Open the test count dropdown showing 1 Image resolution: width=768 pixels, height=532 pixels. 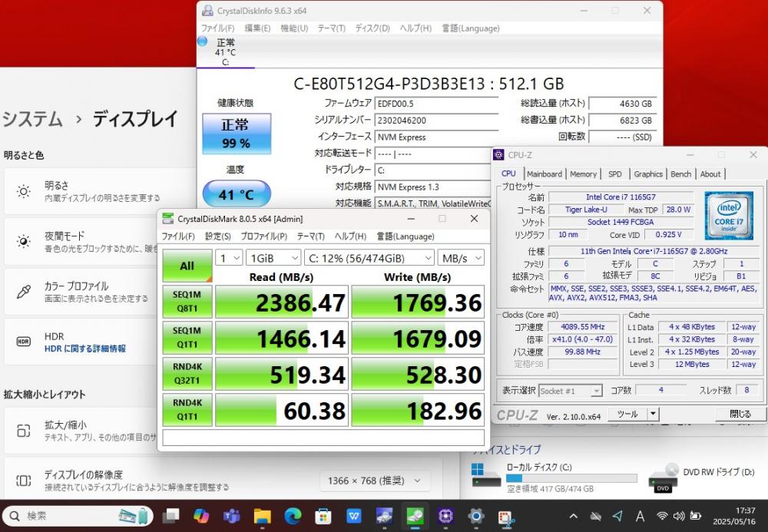[229, 258]
